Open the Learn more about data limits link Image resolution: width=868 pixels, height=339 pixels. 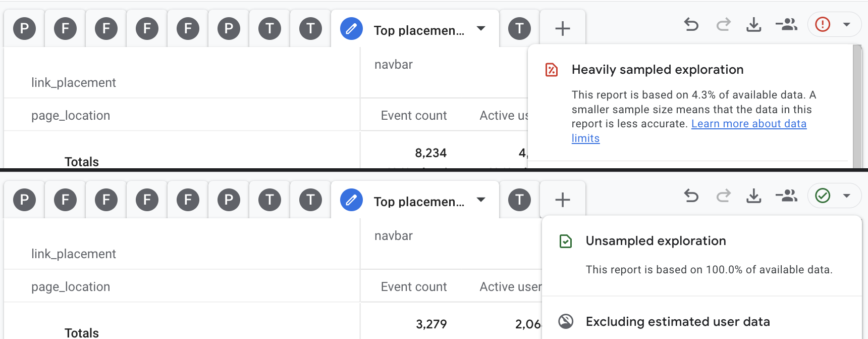tap(748, 124)
